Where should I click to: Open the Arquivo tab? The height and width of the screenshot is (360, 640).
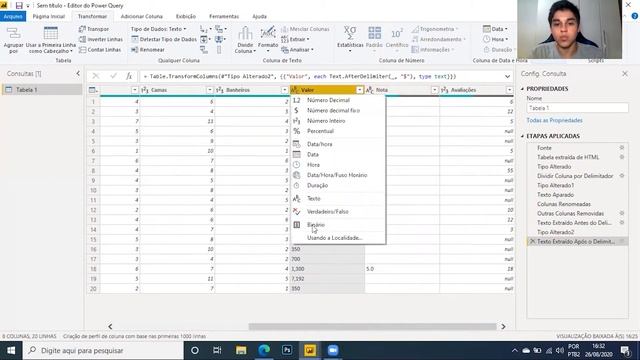[13, 16]
